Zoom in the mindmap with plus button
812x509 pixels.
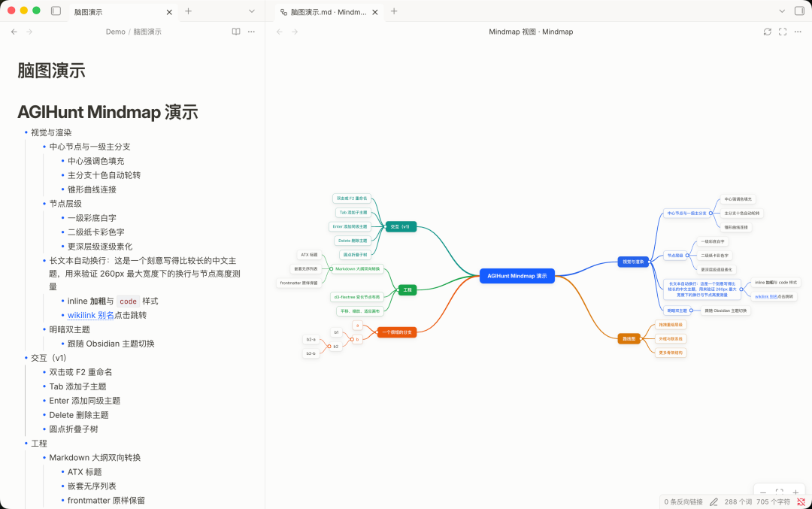pos(795,492)
